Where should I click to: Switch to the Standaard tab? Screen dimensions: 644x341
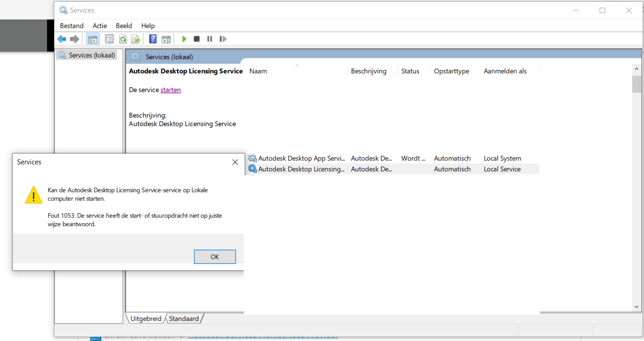[184, 318]
